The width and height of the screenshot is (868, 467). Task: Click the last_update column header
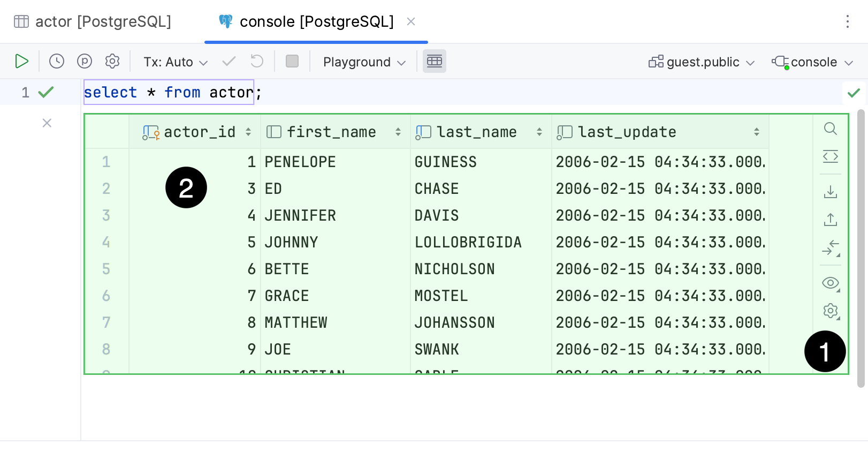(x=627, y=132)
